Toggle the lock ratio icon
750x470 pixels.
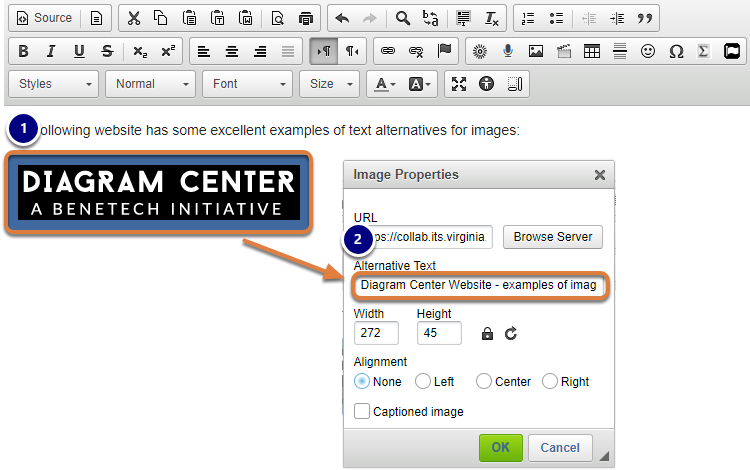pyautogui.click(x=487, y=333)
